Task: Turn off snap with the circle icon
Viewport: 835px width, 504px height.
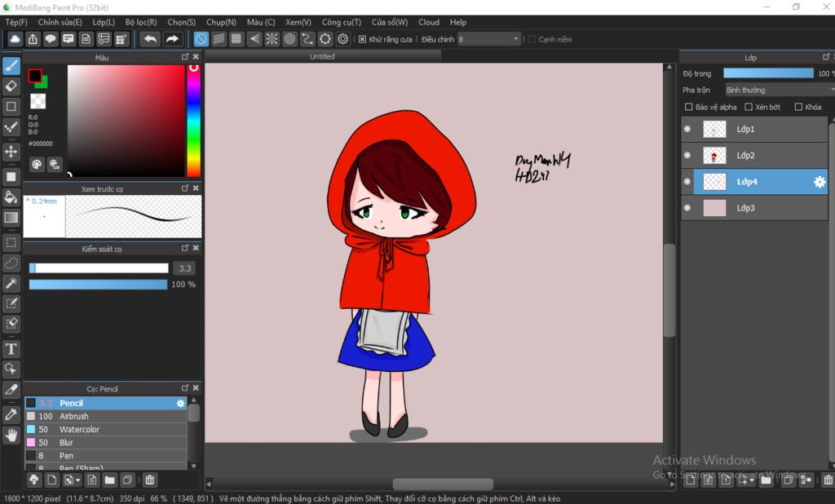Action: coord(201,39)
